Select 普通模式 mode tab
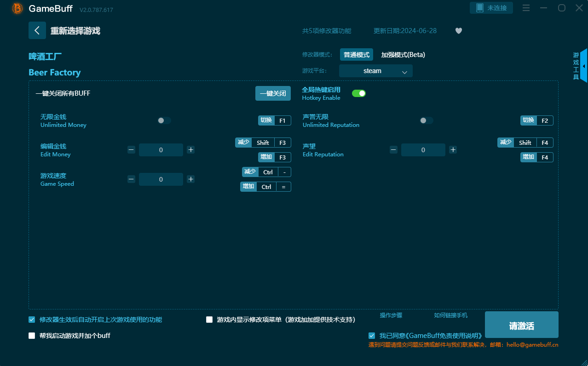This screenshot has height=366, width=588. [357, 55]
